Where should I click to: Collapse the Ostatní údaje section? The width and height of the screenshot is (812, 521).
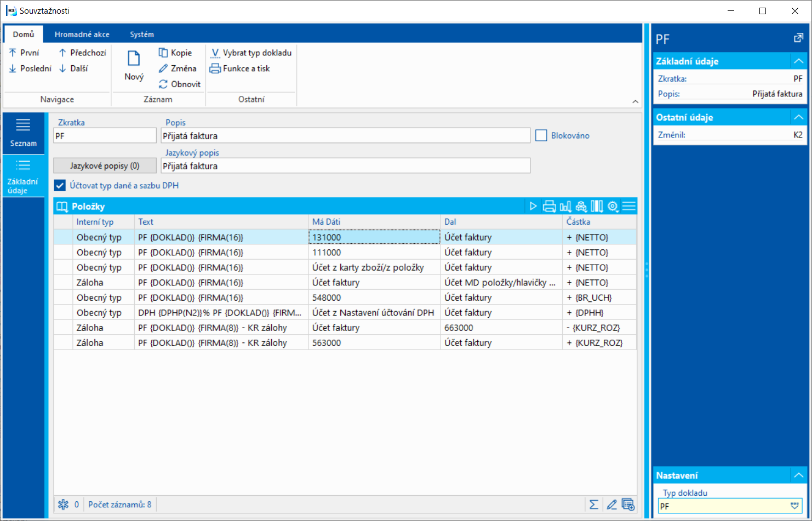pos(798,117)
